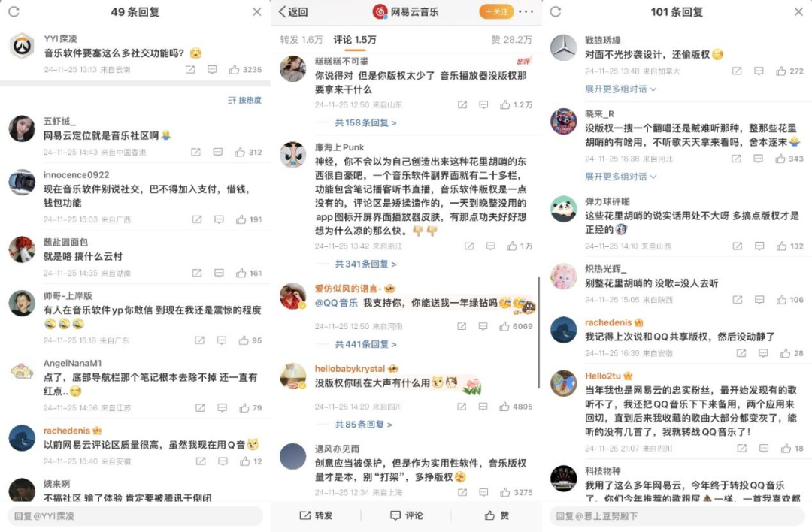Image resolution: width=812 pixels, height=532 pixels.
Task: Click the 回复@YYI霖凌 reply input field
Action: 135,516
